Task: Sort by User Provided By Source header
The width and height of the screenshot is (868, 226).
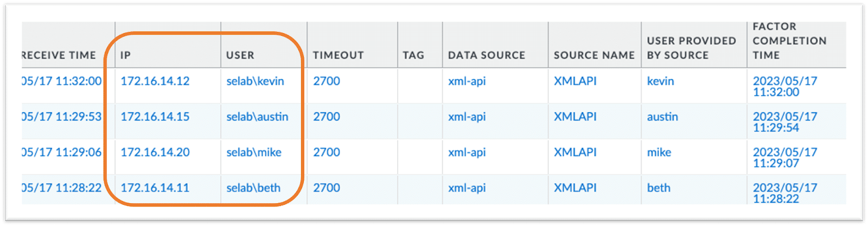Action: pyautogui.click(x=691, y=48)
